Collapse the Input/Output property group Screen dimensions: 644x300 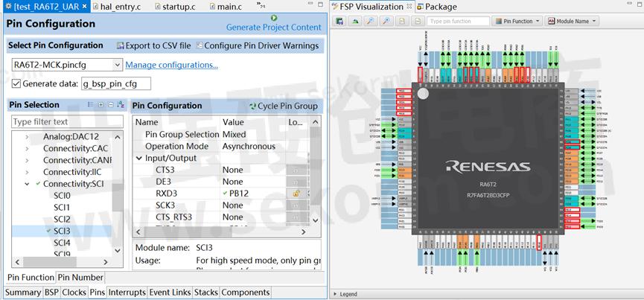[139, 159]
